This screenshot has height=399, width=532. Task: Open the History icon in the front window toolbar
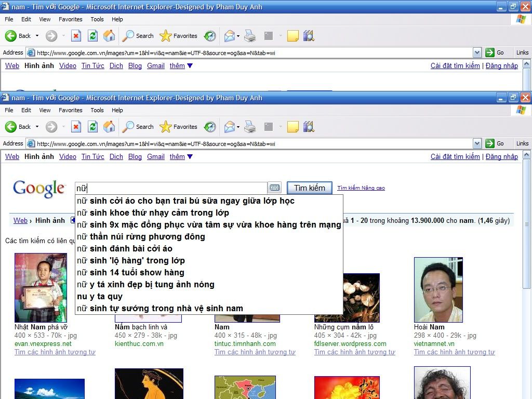point(210,127)
